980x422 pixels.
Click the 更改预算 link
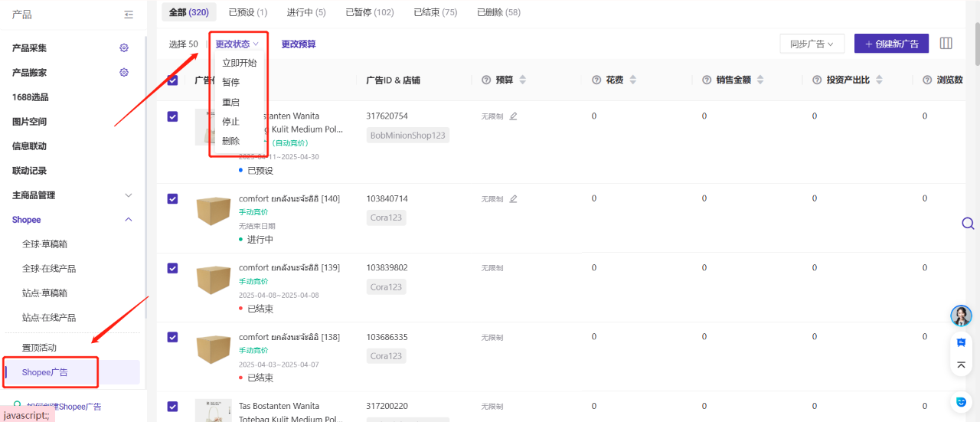299,44
